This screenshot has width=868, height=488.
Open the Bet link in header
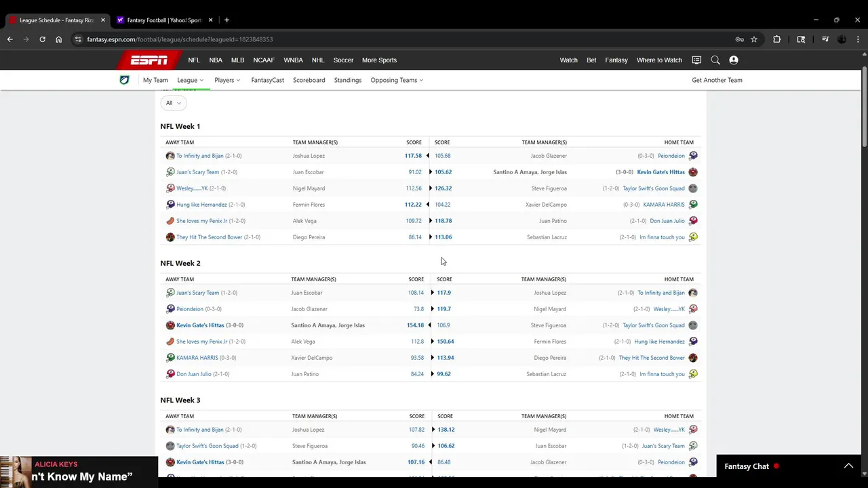click(591, 60)
